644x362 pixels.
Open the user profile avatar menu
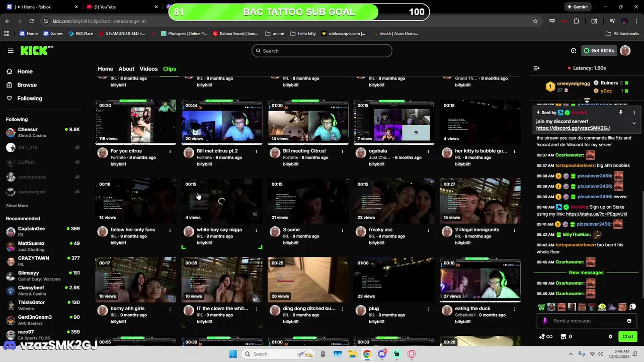[625, 51]
